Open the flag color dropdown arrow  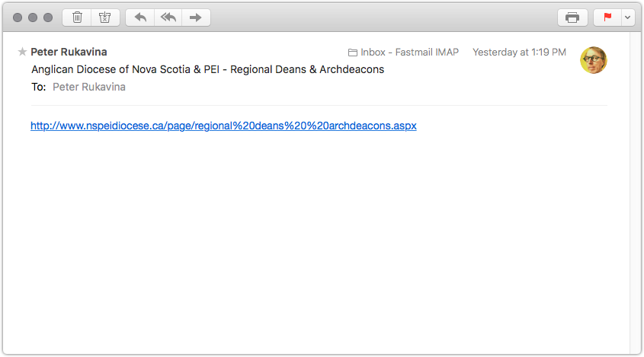coord(627,18)
